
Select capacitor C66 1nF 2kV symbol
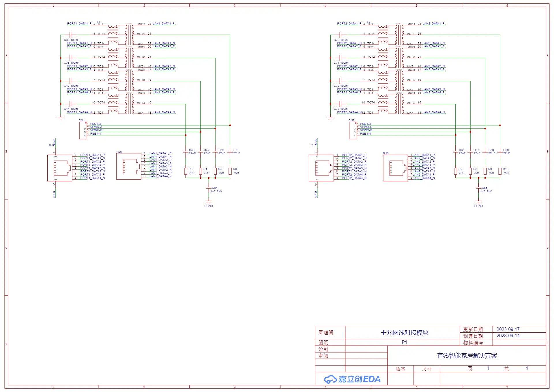(478, 188)
